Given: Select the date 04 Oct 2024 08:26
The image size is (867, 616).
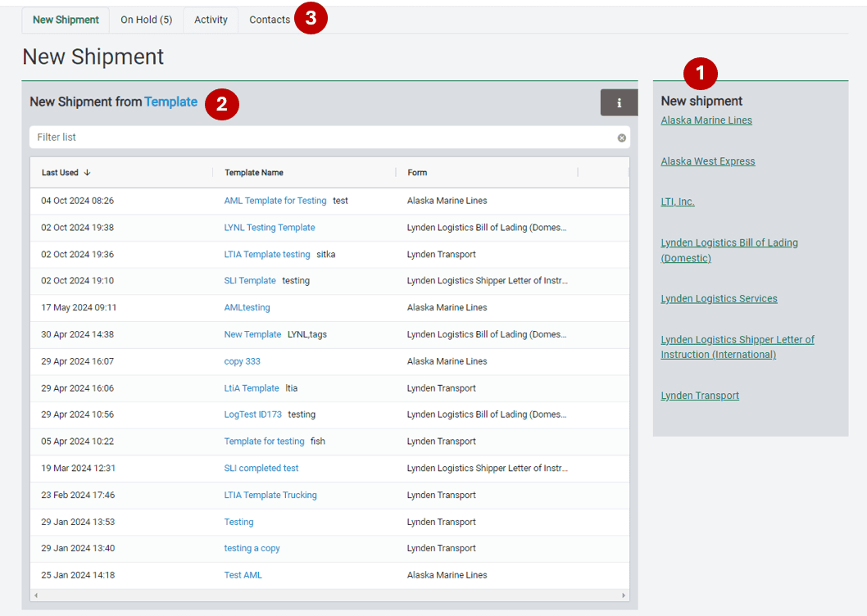Looking at the screenshot, I should coord(77,201).
